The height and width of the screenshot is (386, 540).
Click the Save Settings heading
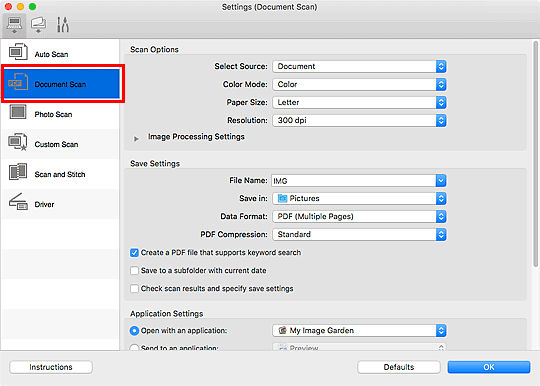155,164
